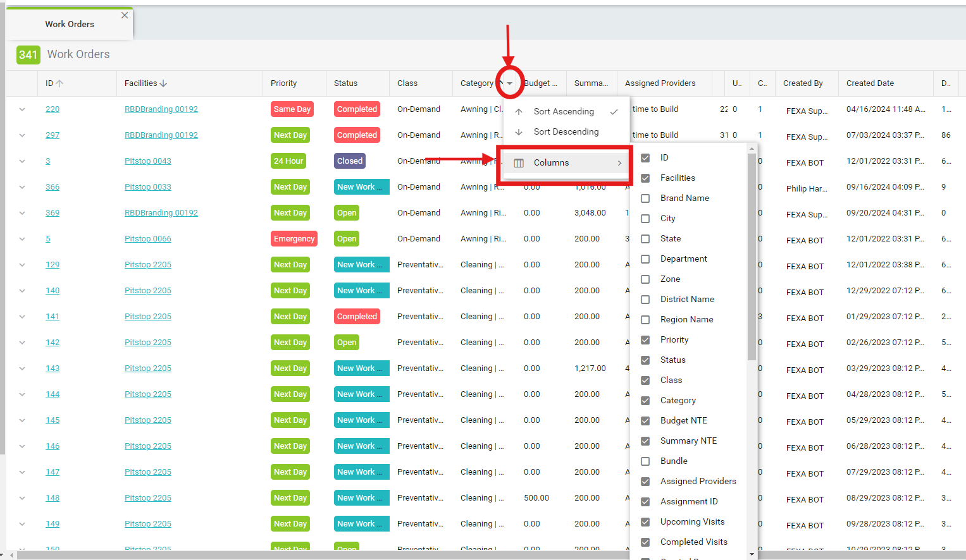Click the columns list scroll down arrow
Viewport: 966px width, 560px height.
(x=752, y=554)
